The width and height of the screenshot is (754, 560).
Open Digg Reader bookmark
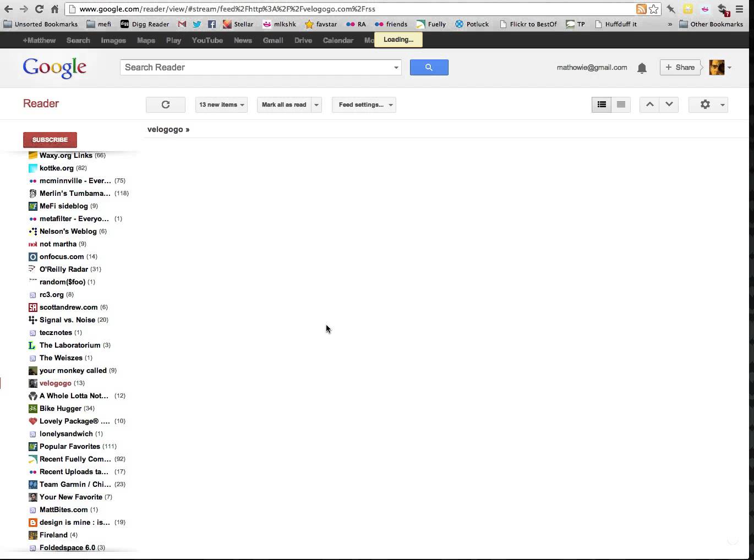click(145, 24)
